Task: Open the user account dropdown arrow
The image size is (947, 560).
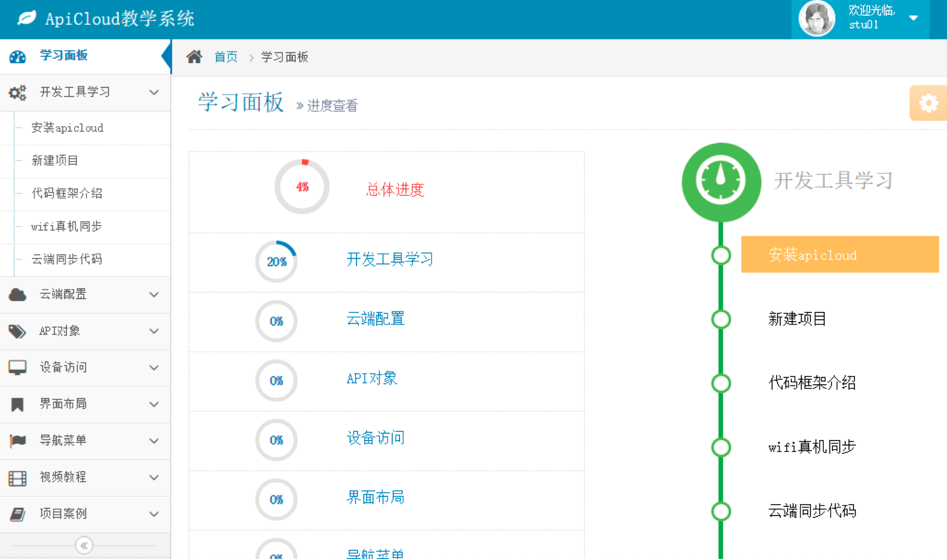Action: pyautogui.click(x=913, y=18)
